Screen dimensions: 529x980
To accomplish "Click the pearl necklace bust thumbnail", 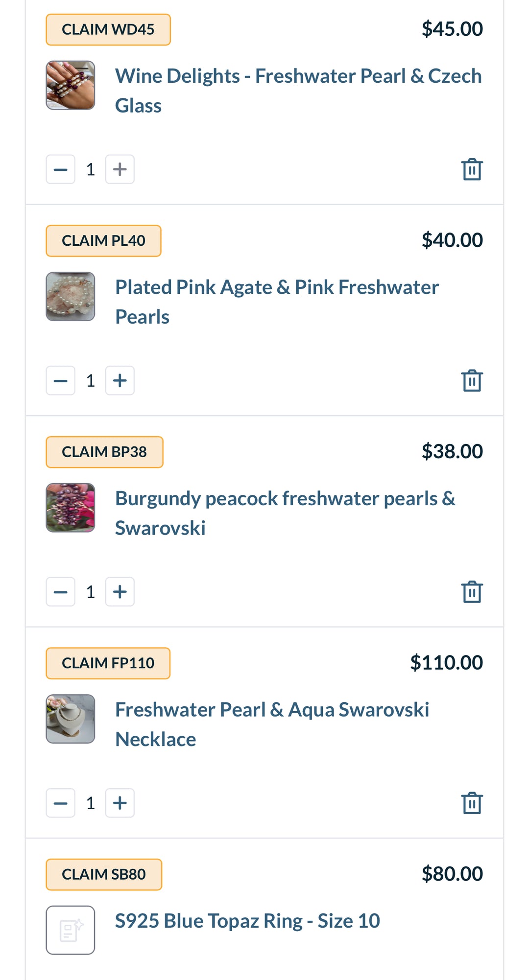I will [71, 719].
